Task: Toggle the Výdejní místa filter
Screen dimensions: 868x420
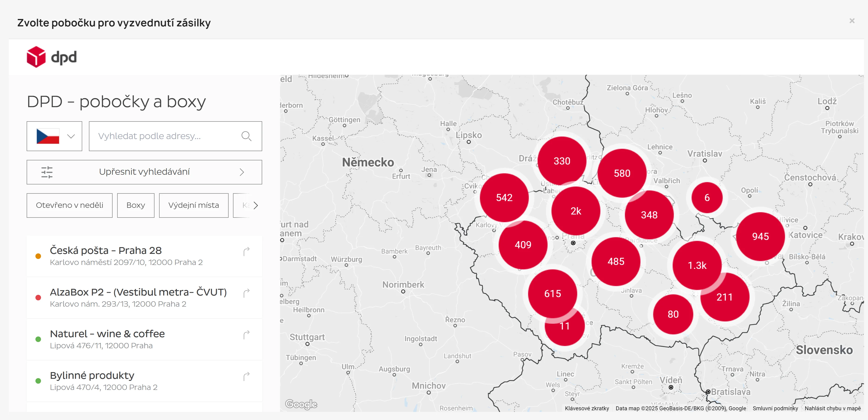Action: (x=193, y=205)
